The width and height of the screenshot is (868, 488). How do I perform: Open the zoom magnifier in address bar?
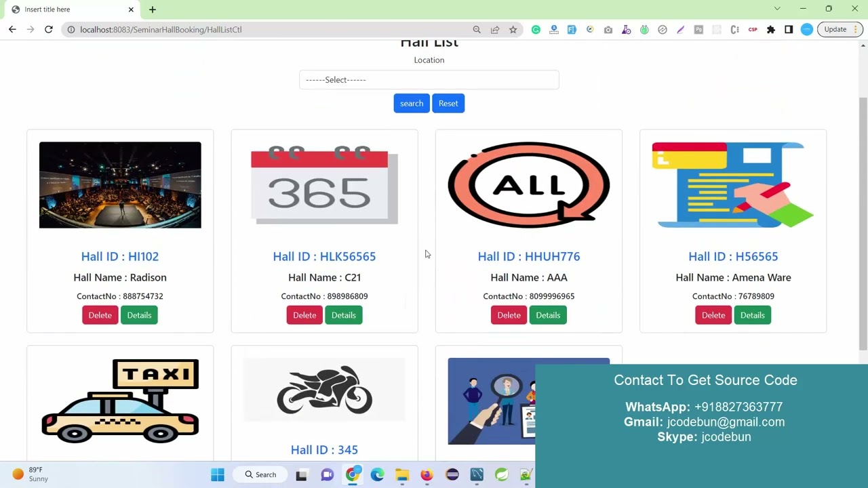477,29
